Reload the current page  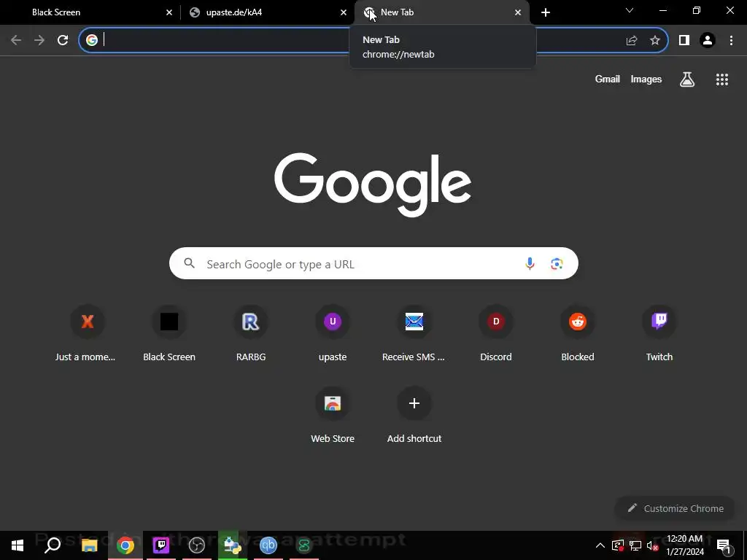tap(63, 40)
